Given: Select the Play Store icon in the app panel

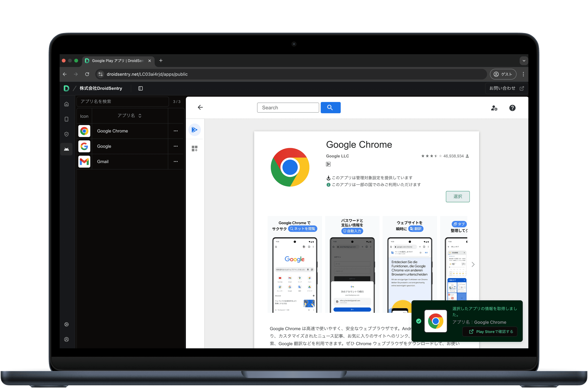Looking at the screenshot, I should 194,130.
